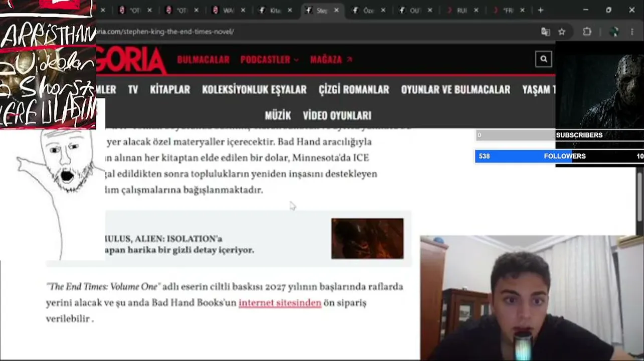
Task: Close the 'Kita' tab
Action: 289,10
